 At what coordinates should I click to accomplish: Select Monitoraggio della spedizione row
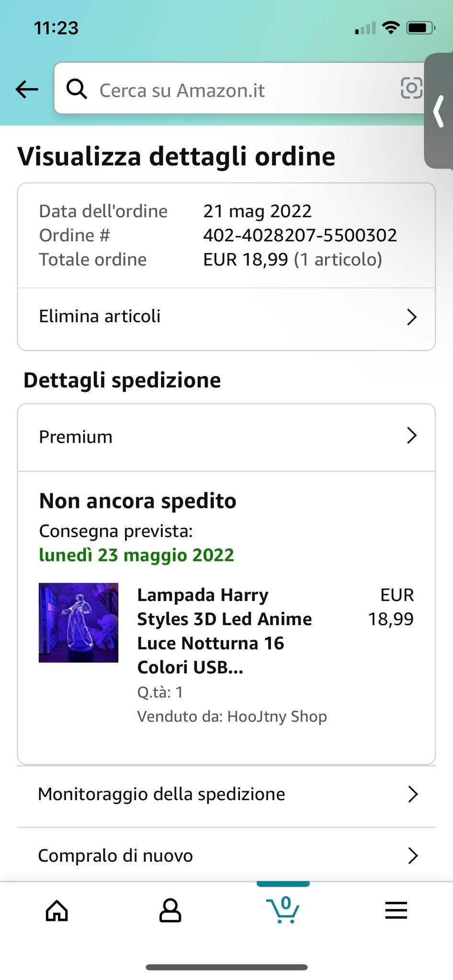tap(161, 794)
